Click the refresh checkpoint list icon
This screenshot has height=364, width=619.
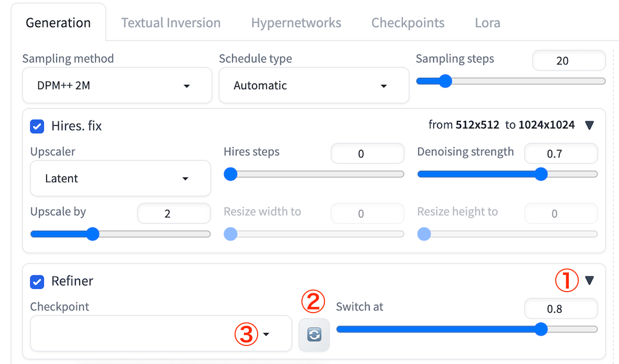(314, 334)
